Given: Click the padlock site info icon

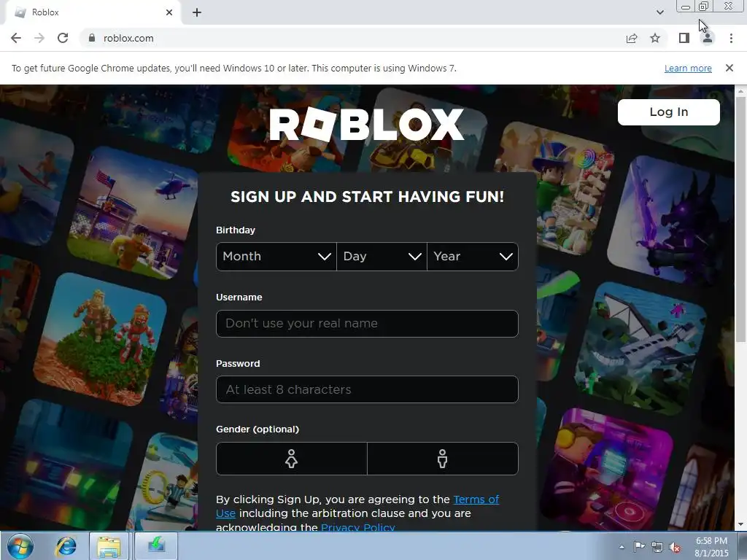Looking at the screenshot, I should click(x=91, y=38).
